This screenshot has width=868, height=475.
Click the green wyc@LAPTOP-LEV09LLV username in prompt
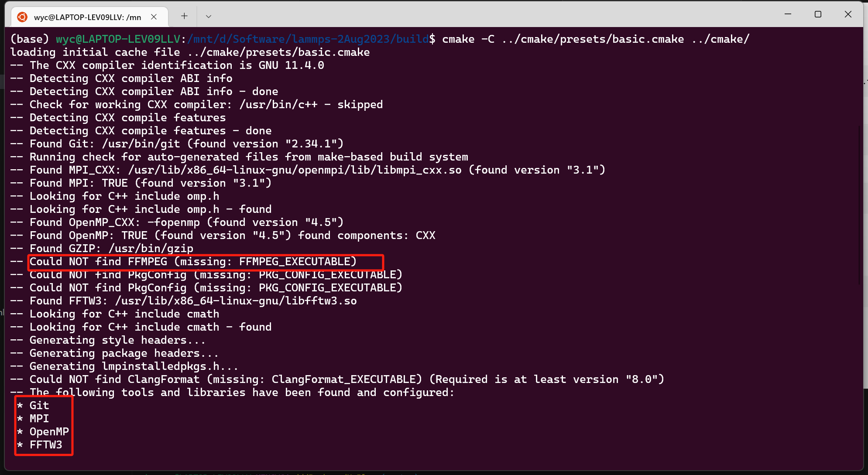coord(118,39)
